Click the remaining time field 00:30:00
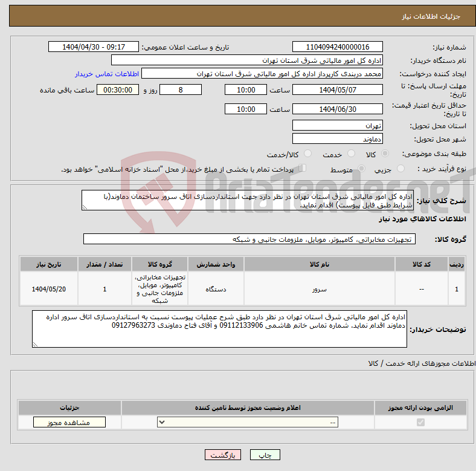Viewport: 476px width, 471px height. (x=118, y=89)
